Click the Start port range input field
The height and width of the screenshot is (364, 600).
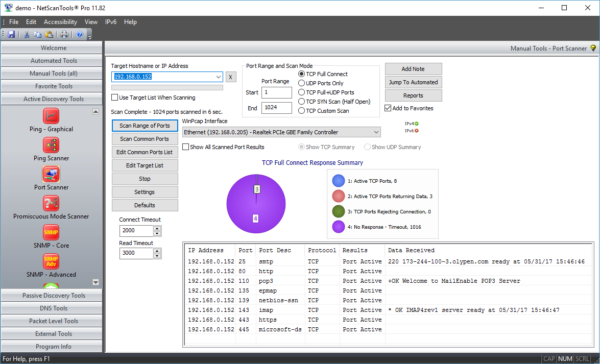276,92
